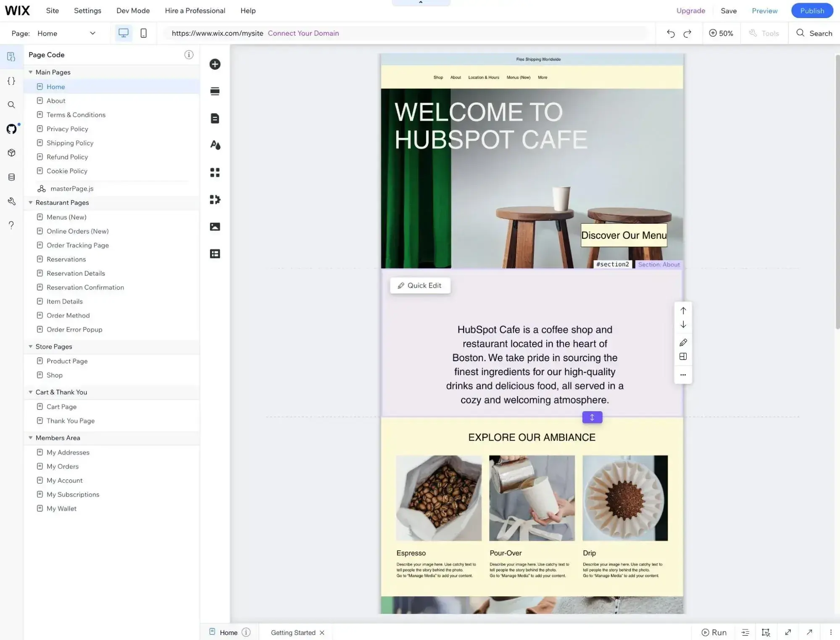Open the code files {} panel
Image resolution: width=840 pixels, height=640 pixels.
pos(11,81)
